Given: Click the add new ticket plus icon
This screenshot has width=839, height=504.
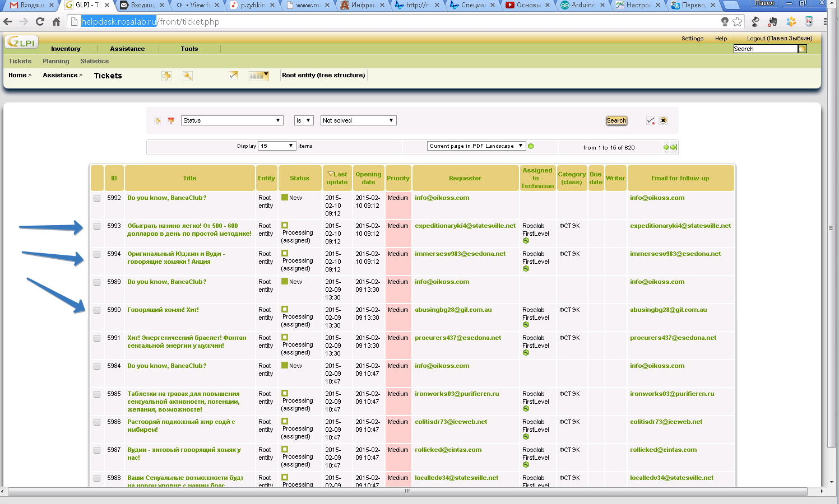Looking at the screenshot, I should click(166, 76).
